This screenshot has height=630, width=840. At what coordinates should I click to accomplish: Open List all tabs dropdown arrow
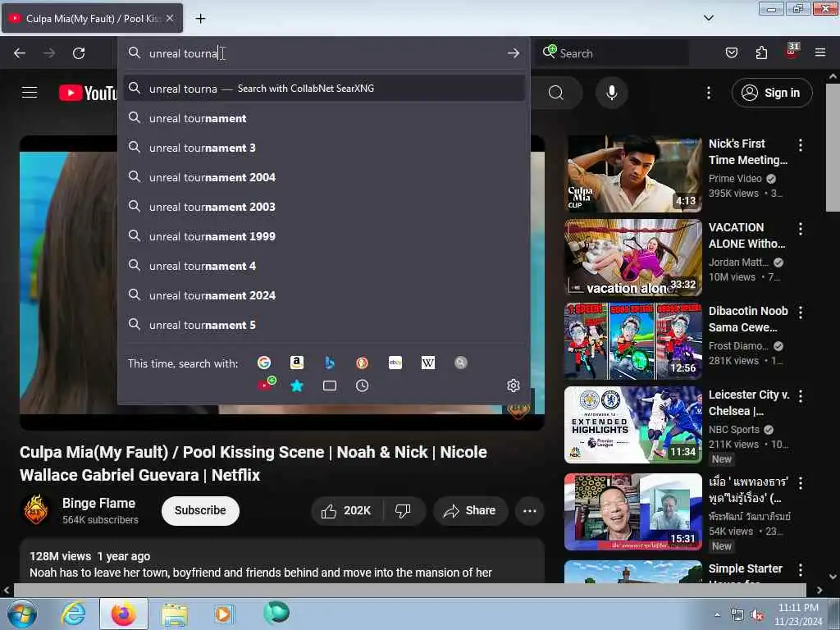[x=708, y=18]
